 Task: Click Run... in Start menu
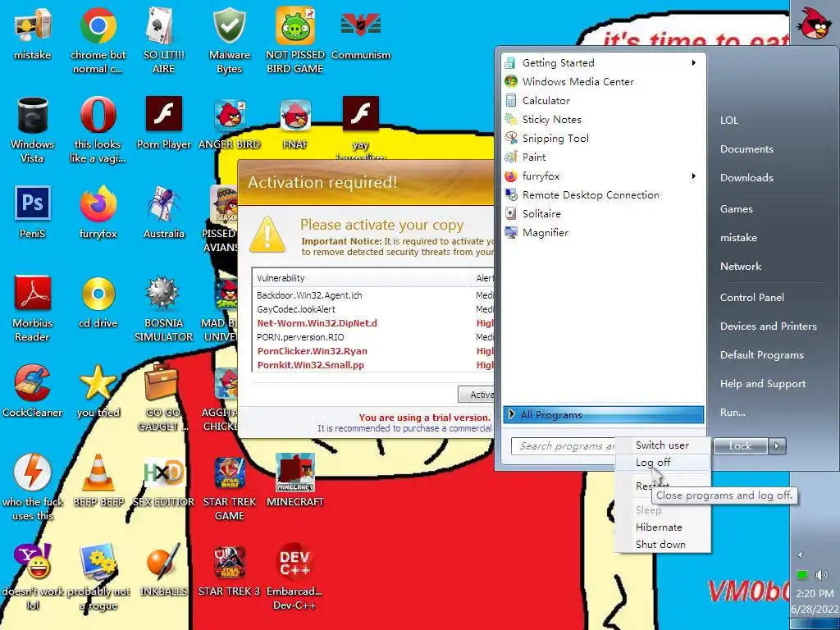tap(733, 412)
